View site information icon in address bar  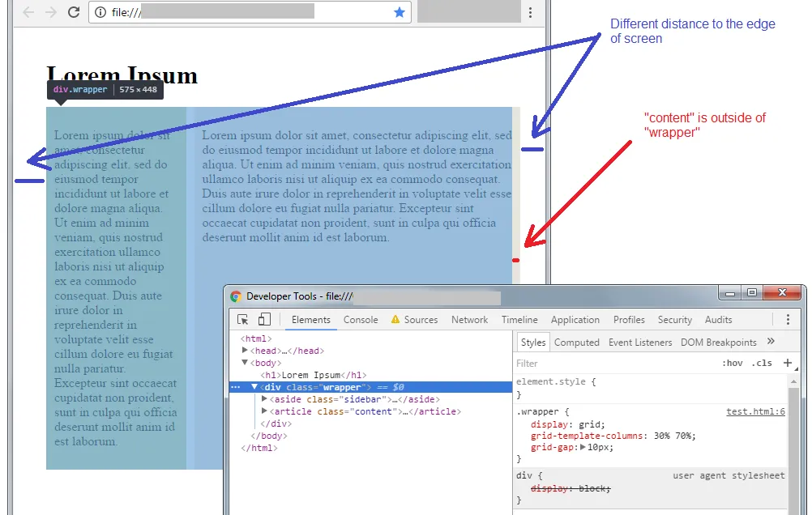pos(100,12)
